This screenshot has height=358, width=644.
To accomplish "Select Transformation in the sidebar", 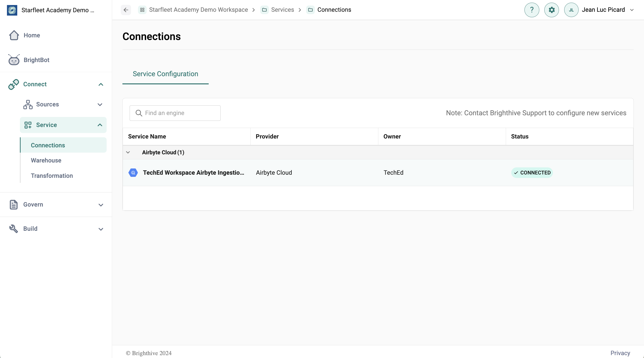I will (x=52, y=176).
